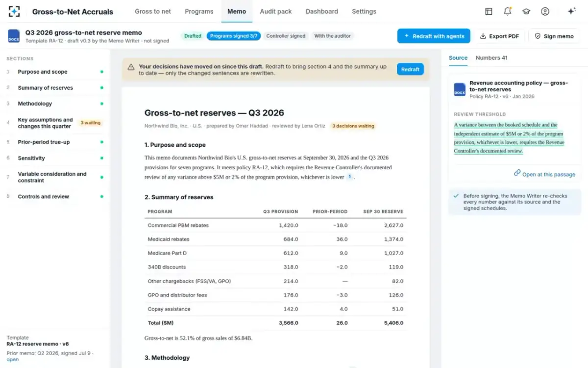Select the Memo tab

click(x=237, y=11)
